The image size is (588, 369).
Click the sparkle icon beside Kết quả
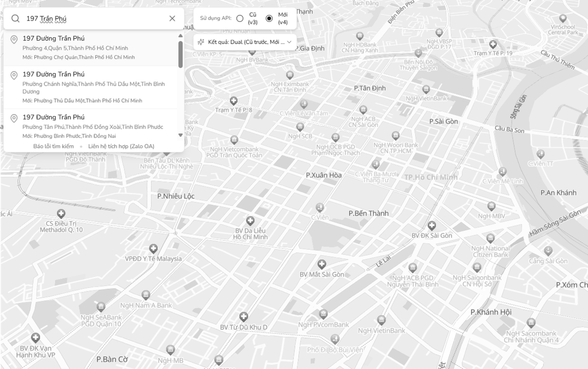200,42
